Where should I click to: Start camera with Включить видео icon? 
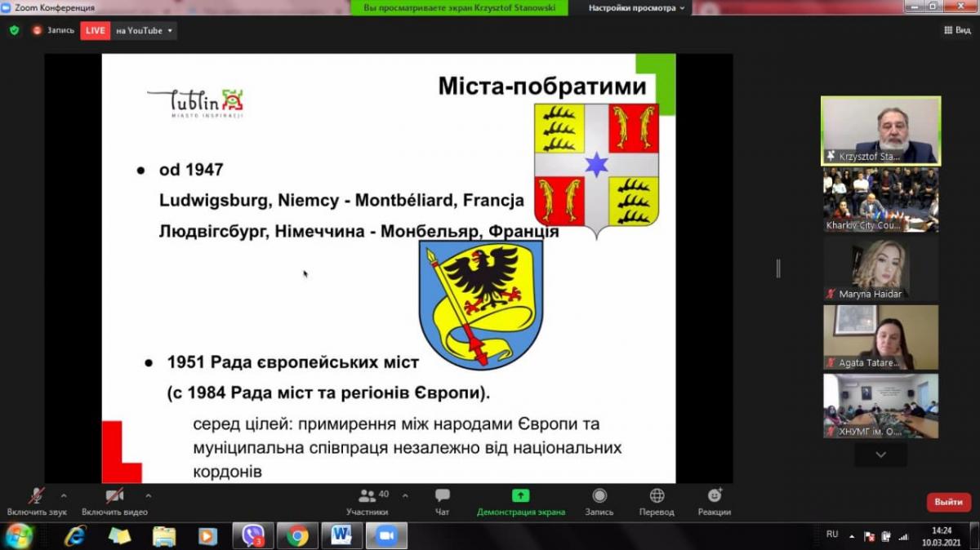point(114,496)
